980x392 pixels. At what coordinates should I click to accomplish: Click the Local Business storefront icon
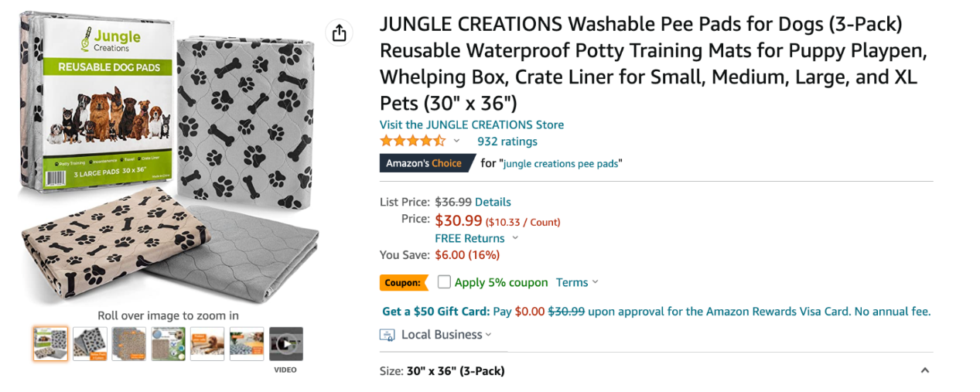388,335
